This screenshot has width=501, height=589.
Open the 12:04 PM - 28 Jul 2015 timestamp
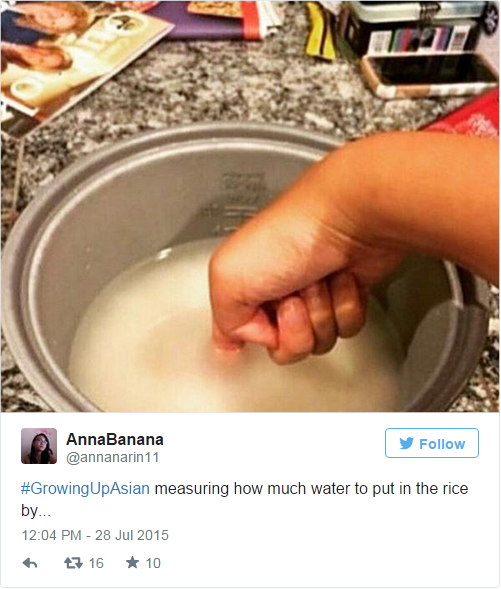[95, 535]
